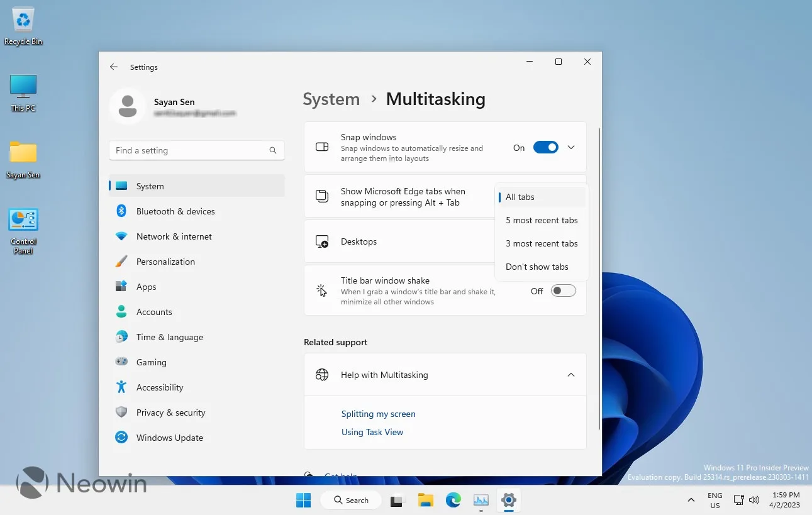Open Bluetooth & devices settings

pos(175,211)
